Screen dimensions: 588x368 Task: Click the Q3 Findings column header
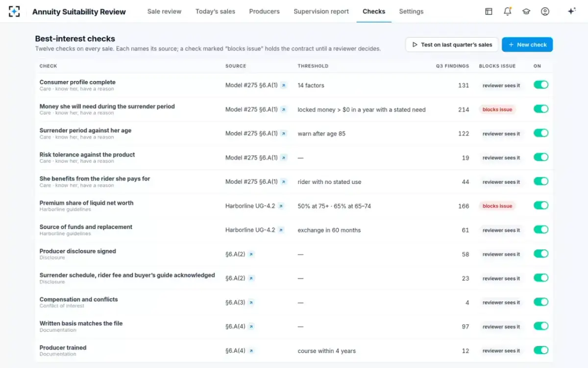point(452,66)
